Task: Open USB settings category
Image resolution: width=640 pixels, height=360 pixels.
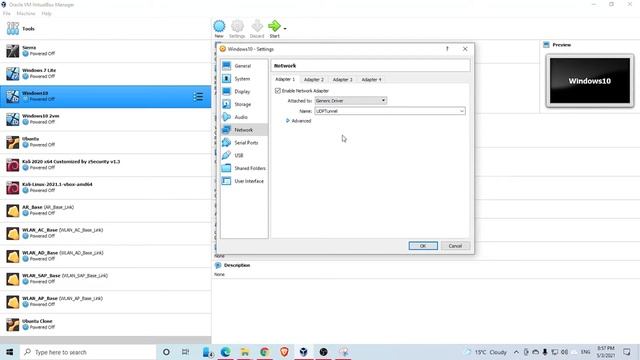Action: pyautogui.click(x=244, y=156)
